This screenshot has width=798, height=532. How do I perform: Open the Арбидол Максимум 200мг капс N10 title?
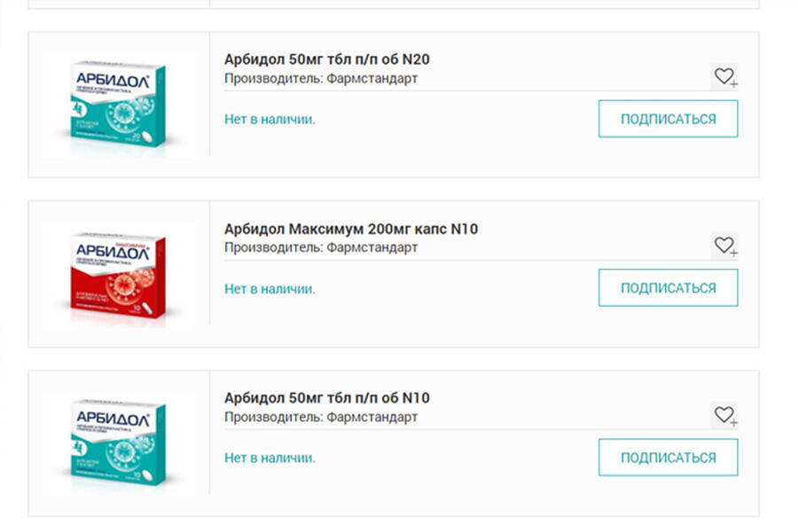(x=351, y=229)
